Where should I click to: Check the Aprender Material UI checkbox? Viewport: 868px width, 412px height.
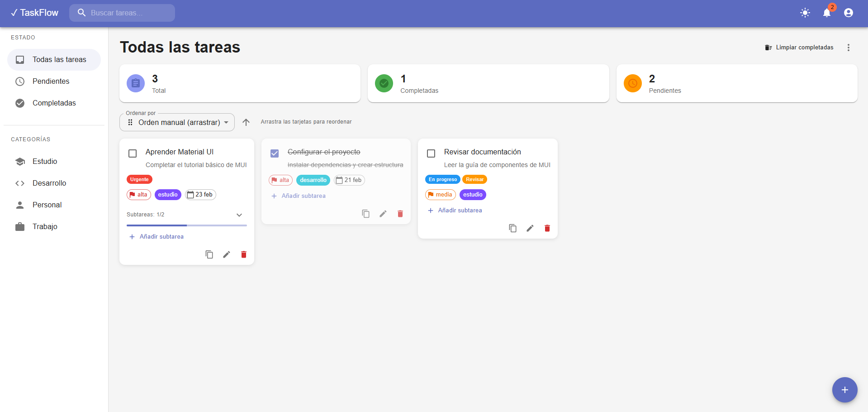(132, 153)
